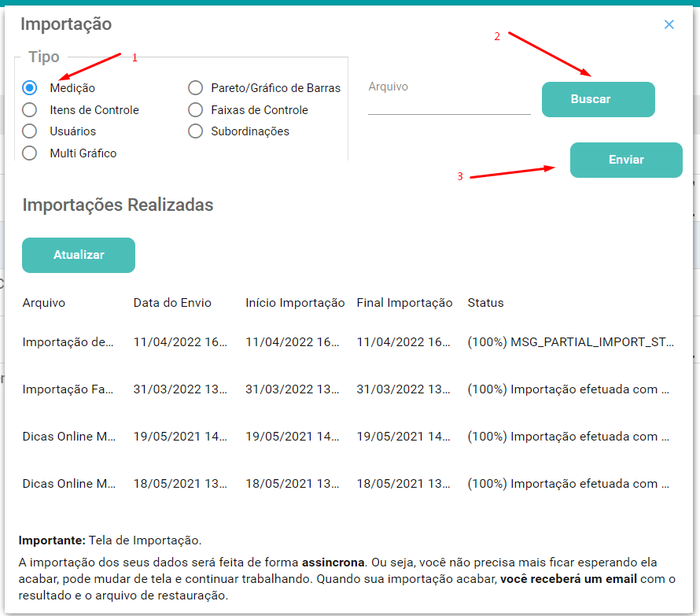Select the Usuários import type
Viewport: 700px width, 616px height.
[x=29, y=131]
